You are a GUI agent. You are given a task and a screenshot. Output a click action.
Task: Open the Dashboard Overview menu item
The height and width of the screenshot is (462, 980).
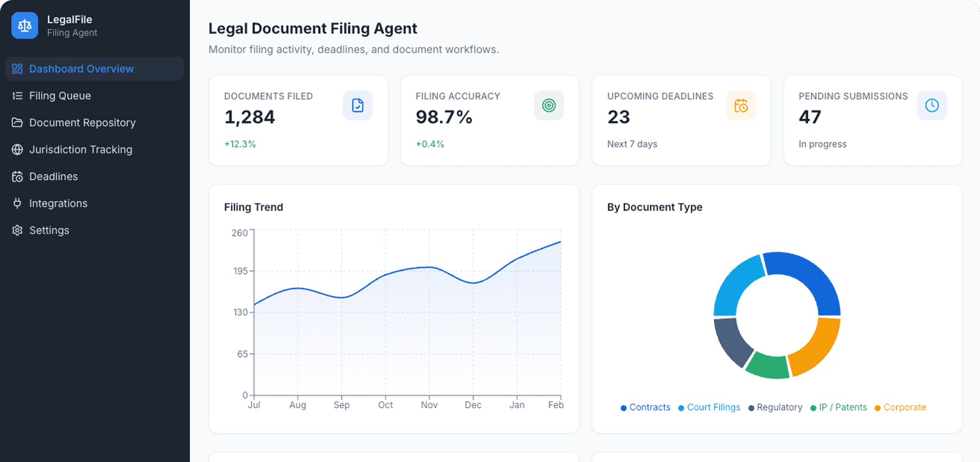(x=94, y=69)
